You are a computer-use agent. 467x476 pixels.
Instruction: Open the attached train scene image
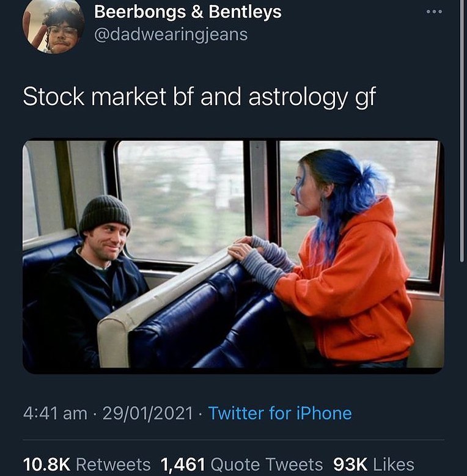[x=233, y=256]
